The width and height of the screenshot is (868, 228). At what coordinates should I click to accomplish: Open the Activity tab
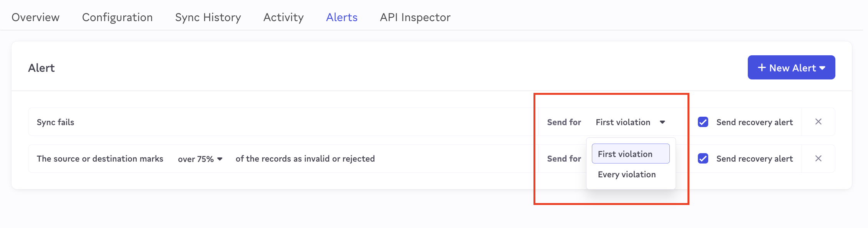point(283,17)
